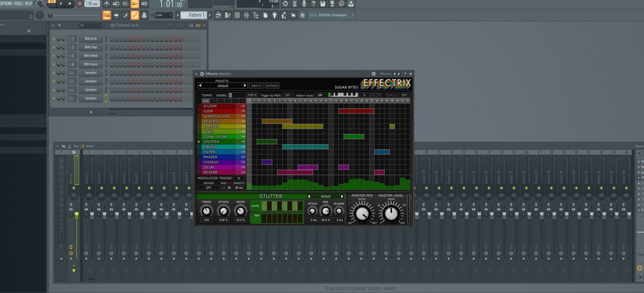This screenshot has height=293, width=644.
Task: Toggle the ON switch next to STUTTER
Action: tap(243, 142)
